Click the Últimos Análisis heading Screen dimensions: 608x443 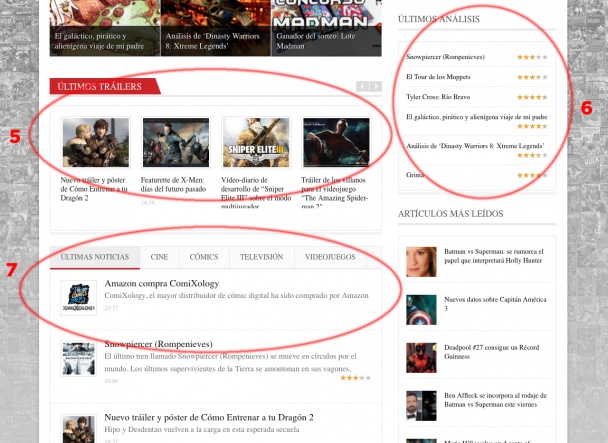pyautogui.click(x=439, y=19)
